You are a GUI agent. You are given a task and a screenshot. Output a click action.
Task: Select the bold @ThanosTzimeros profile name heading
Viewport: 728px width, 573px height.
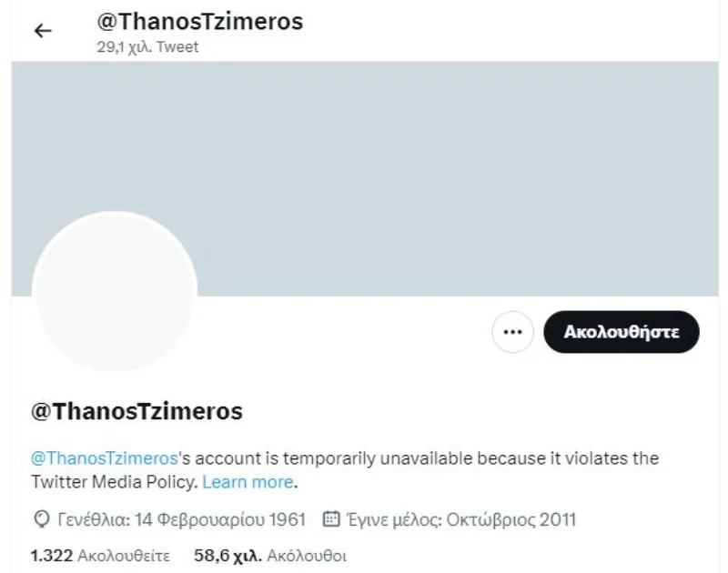tap(136, 411)
